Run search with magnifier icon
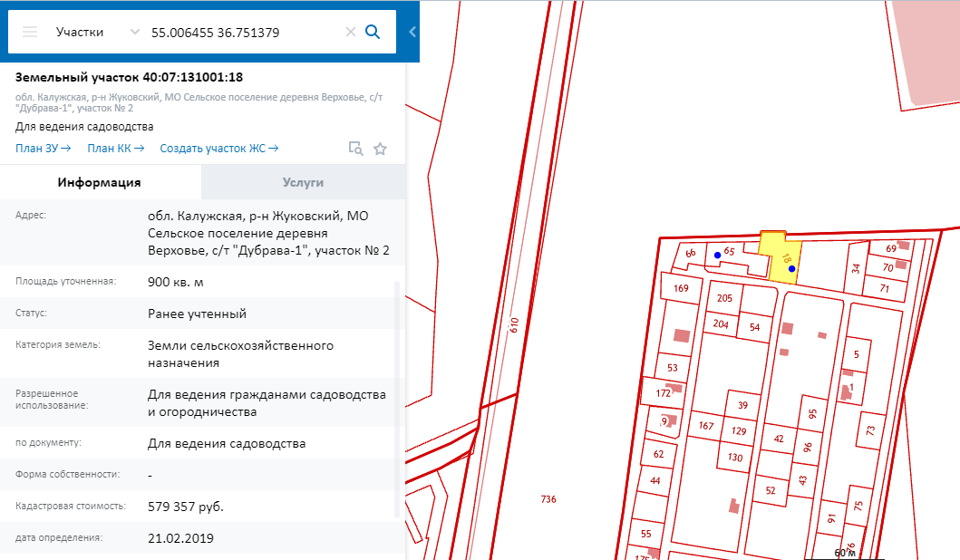This screenshot has height=560, width=960. [373, 32]
